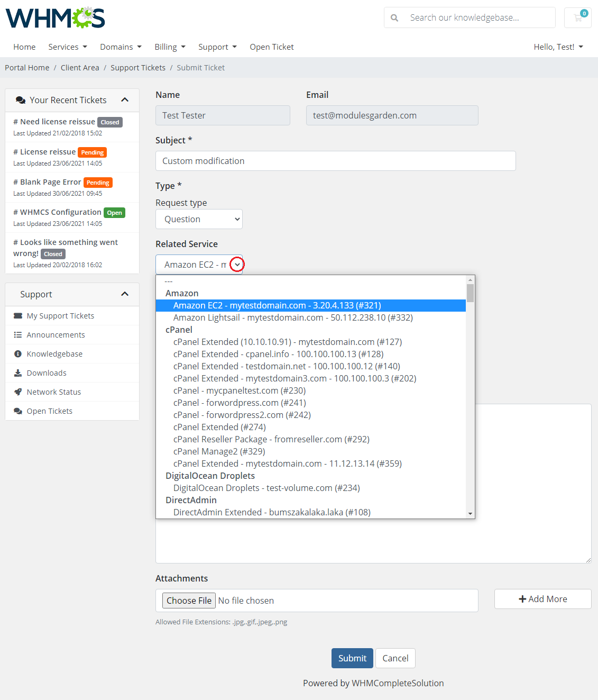Select cPanel - mycpaneltest.com (#230) option

(311, 390)
